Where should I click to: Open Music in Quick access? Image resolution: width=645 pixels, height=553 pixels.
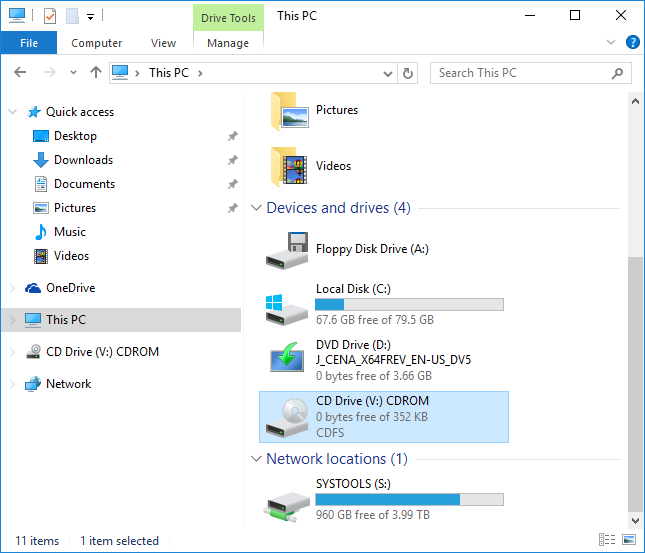coord(70,232)
